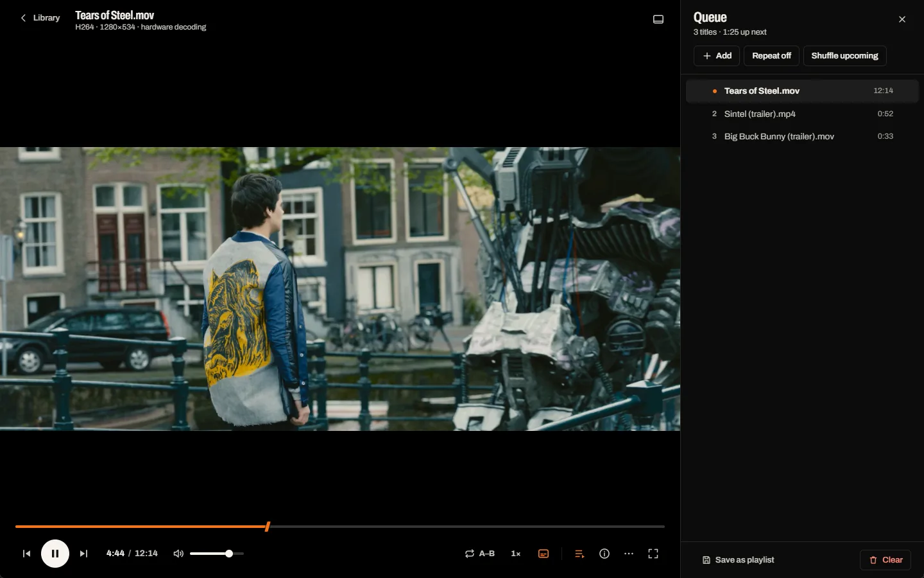Toggle the Repeat off button

click(771, 56)
